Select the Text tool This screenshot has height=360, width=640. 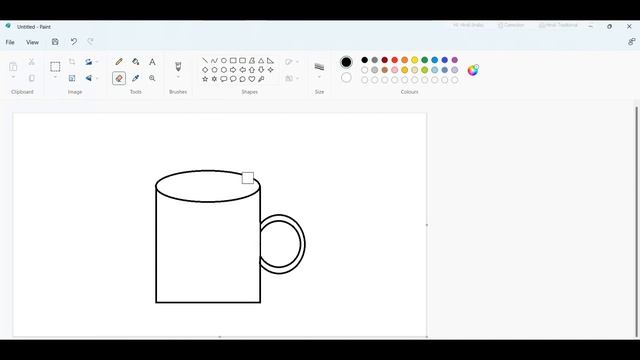coord(152,62)
